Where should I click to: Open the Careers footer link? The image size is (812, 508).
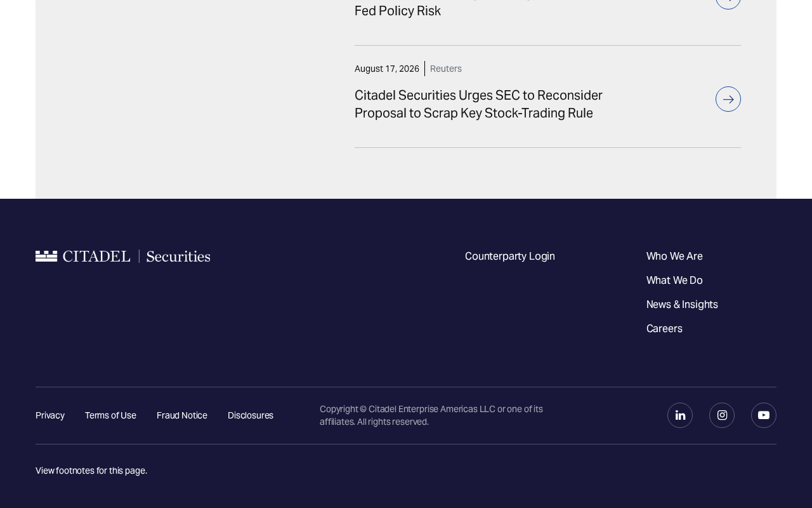click(x=664, y=328)
